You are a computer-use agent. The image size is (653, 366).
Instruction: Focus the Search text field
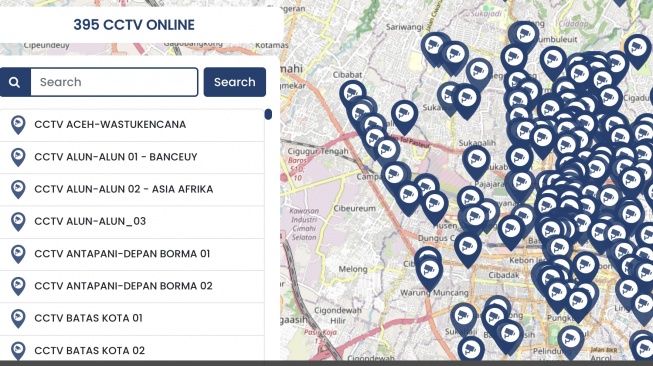(x=114, y=82)
